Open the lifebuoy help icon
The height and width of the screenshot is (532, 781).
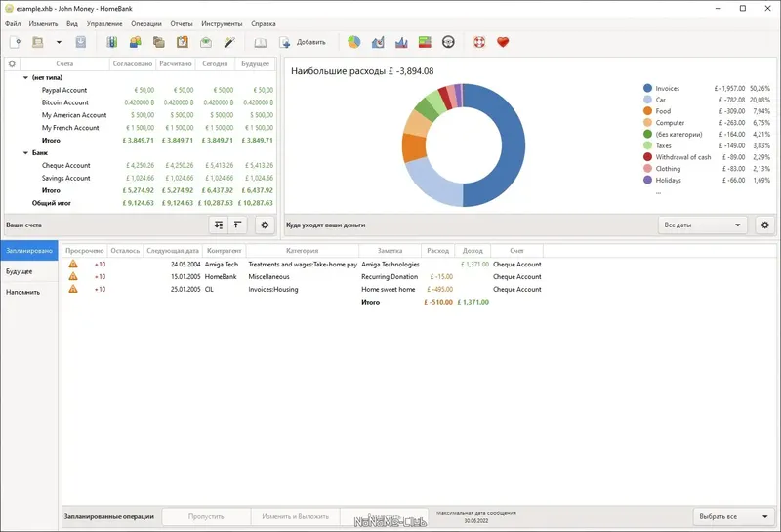[x=479, y=42]
